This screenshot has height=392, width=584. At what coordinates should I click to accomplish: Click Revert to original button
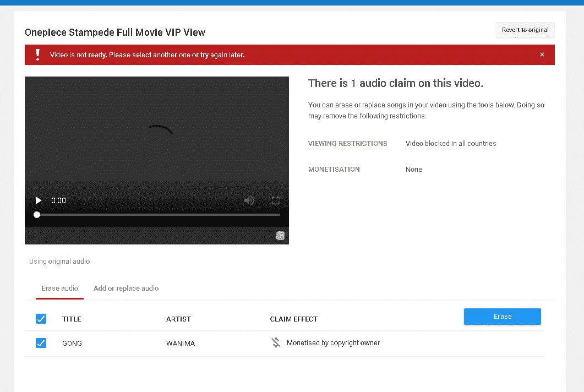click(x=525, y=30)
